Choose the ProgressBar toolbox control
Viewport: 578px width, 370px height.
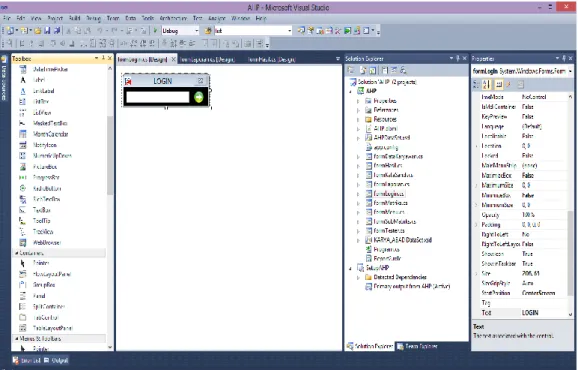click(46, 177)
